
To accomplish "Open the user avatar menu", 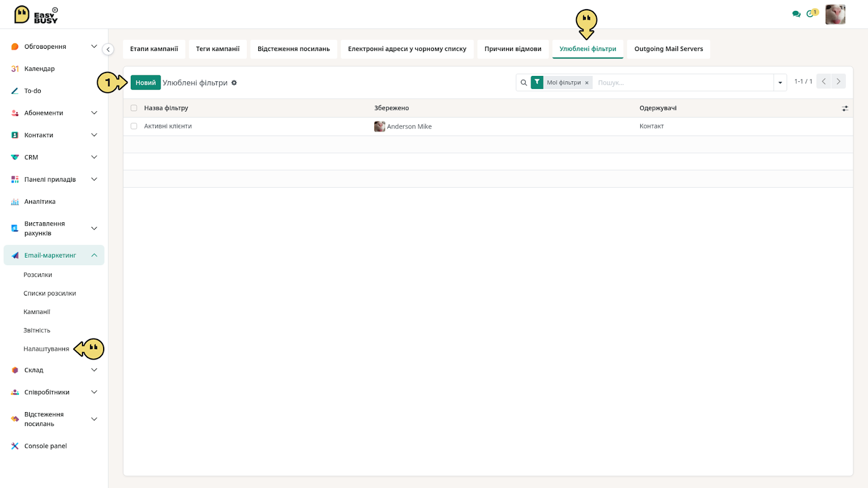I will coord(835,15).
